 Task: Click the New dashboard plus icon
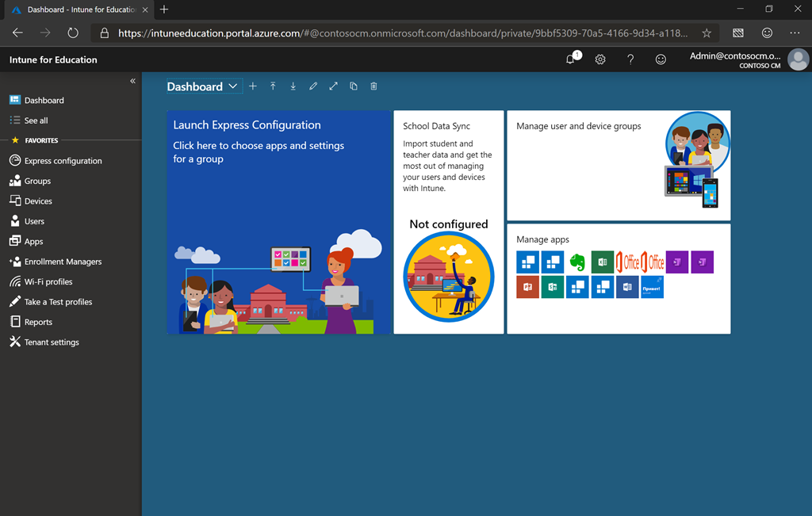[252, 86]
